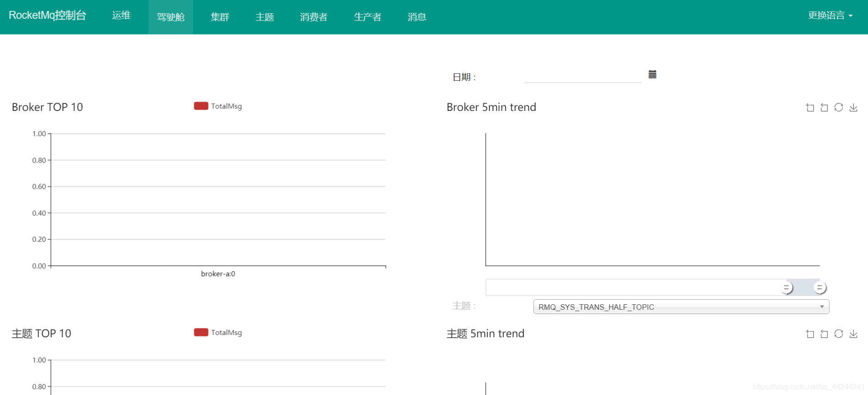This screenshot has height=395, width=868.
Task: Open the 生产者 producer tab
Action: click(x=368, y=17)
